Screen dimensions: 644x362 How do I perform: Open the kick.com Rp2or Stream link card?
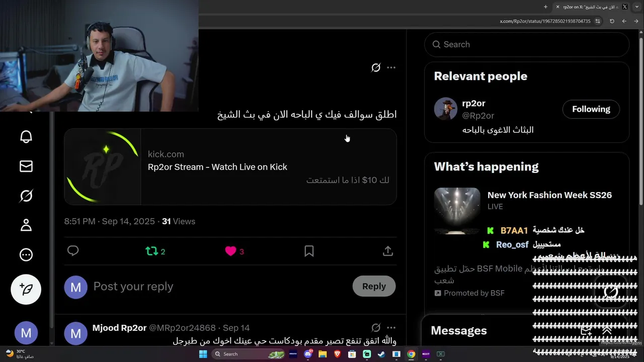[x=230, y=167]
